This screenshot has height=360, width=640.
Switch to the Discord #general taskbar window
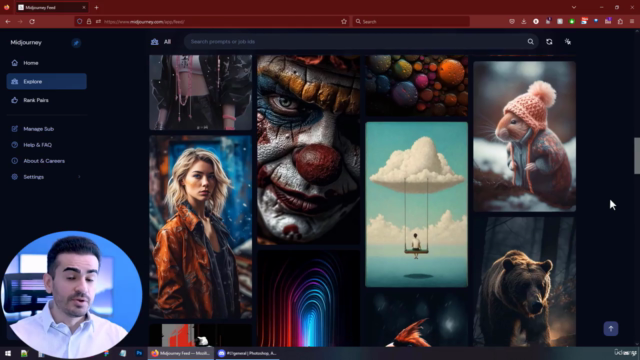click(247, 353)
